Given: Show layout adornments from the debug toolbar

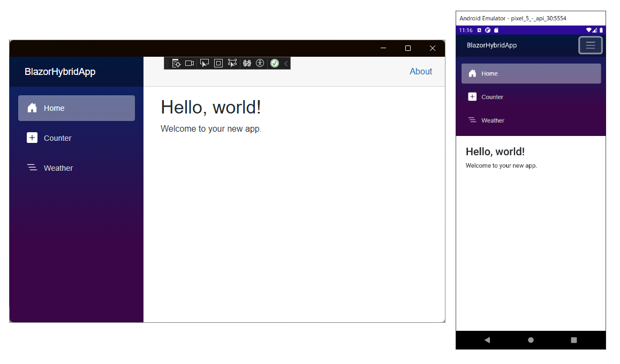Looking at the screenshot, I should tap(218, 63).
